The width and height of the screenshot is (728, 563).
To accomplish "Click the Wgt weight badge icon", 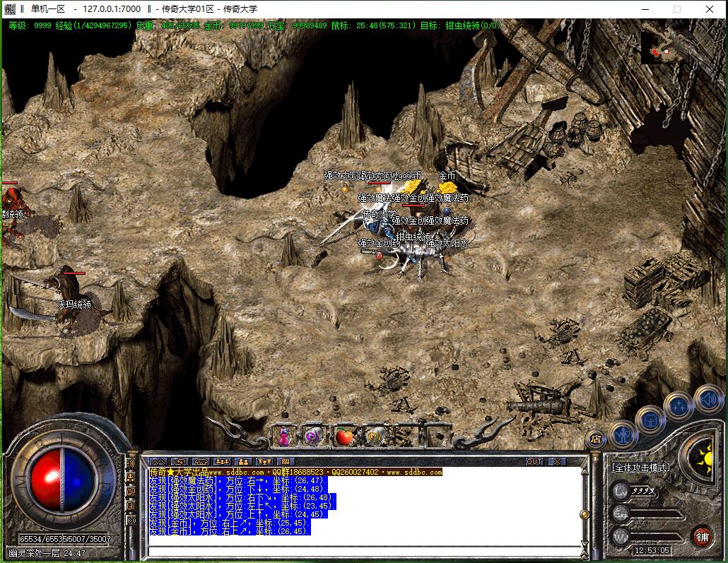I will coord(621,536).
